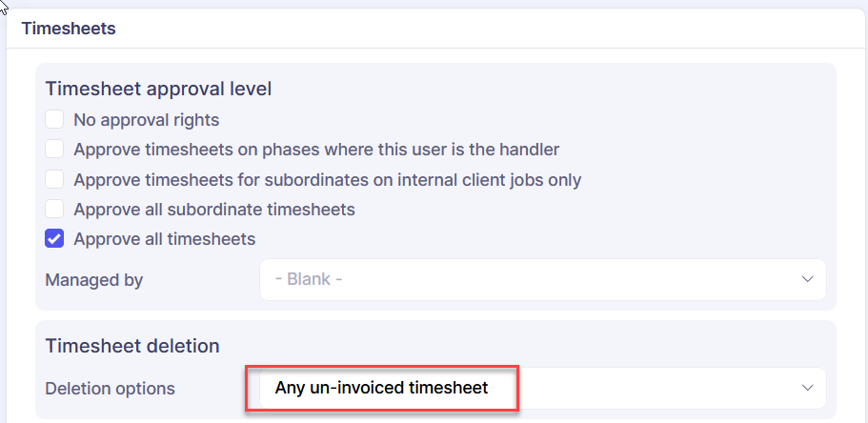Enable the No approval rights checkbox

coord(55,120)
